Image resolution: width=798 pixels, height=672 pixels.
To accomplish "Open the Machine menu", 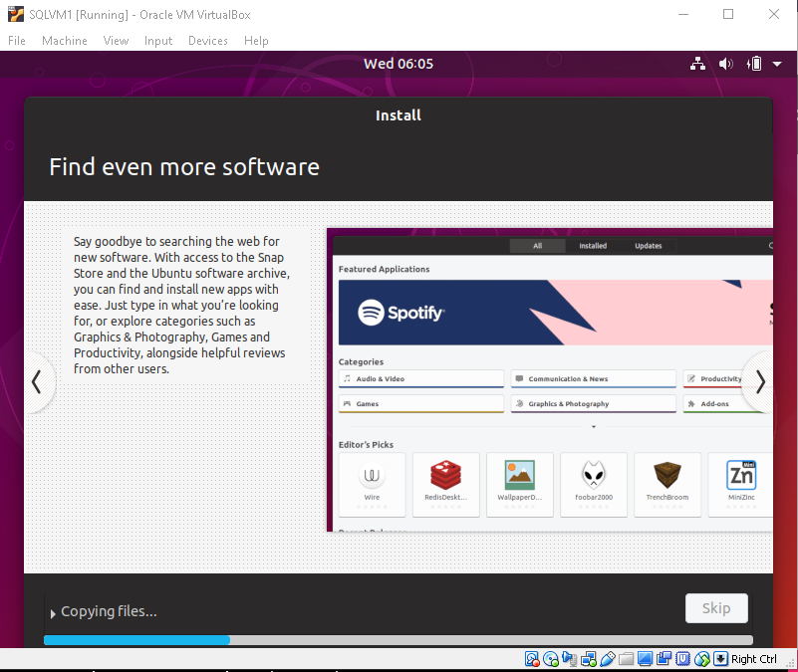I will pyautogui.click(x=65, y=41).
